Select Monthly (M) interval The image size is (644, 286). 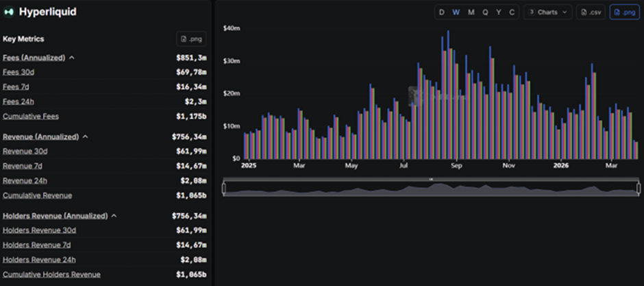[471, 12]
